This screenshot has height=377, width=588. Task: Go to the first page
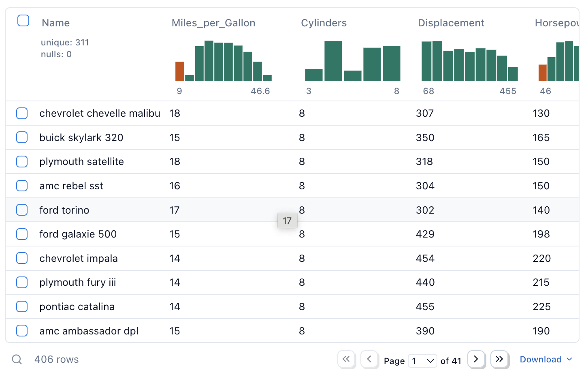(x=346, y=359)
